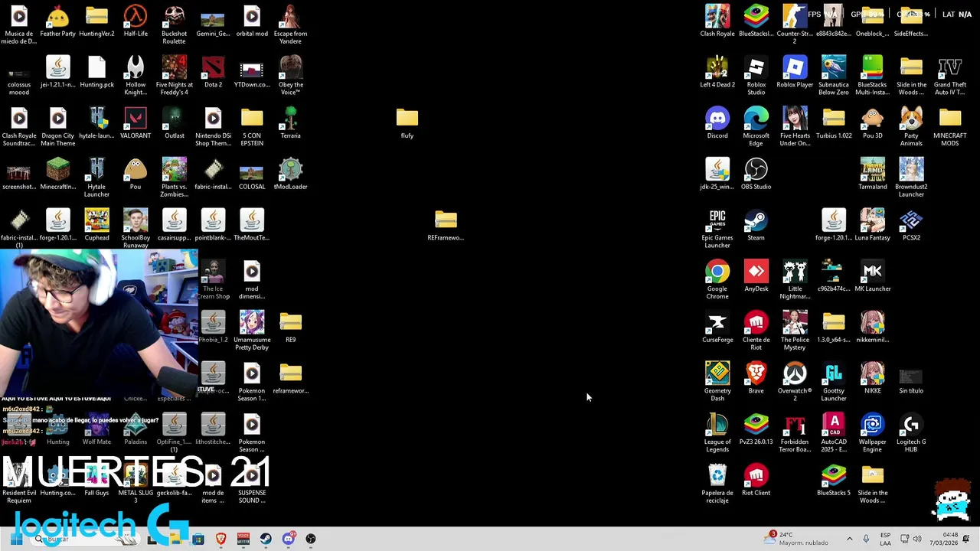This screenshot has width=980, height=551.
Task: Launch Wallpaper Engine
Action: pyautogui.click(x=872, y=432)
